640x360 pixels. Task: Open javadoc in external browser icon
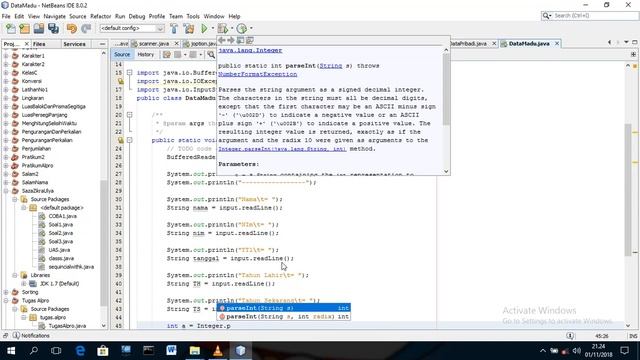pos(240,40)
